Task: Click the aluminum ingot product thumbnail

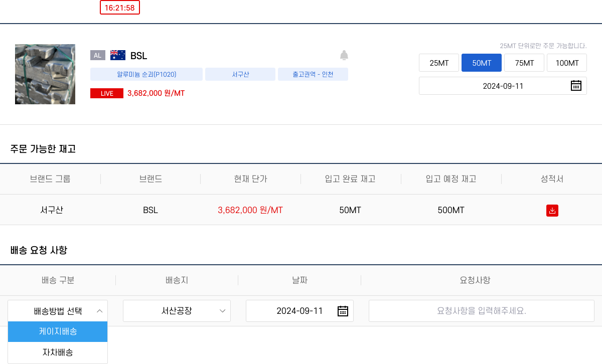Action: (x=45, y=74)
